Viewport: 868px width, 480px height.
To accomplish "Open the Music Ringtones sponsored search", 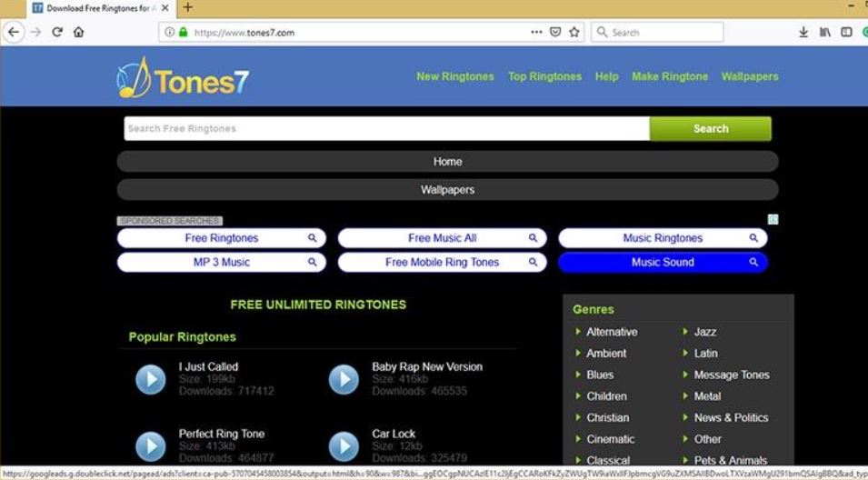I will pyautogui.click(x=663, y=238).
